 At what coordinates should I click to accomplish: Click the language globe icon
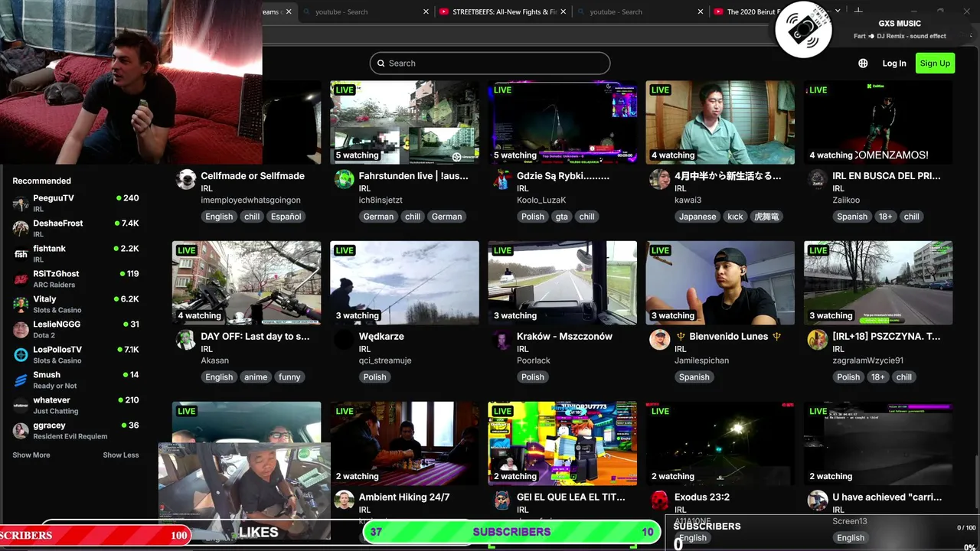pos(863,64)
